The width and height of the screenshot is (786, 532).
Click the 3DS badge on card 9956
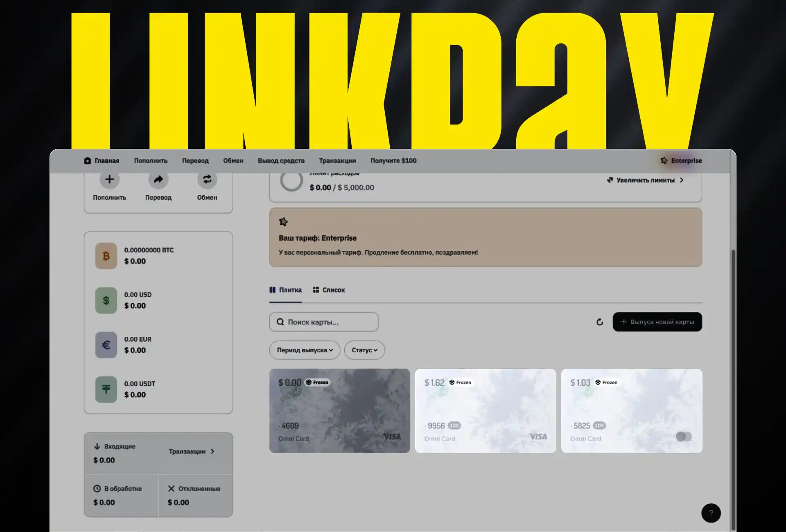click(454, 426)
